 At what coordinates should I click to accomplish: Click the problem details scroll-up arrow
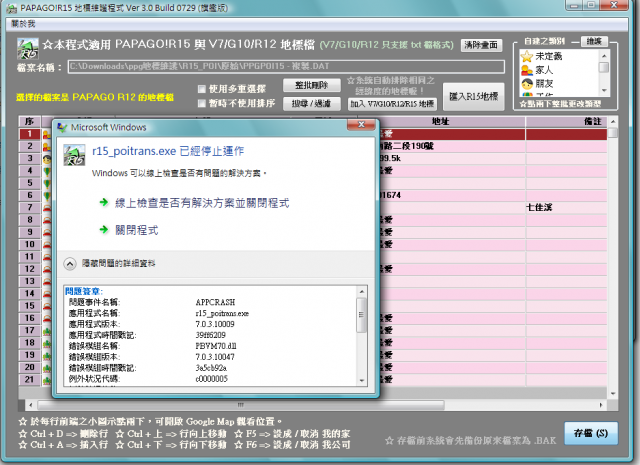[x=362, y=292]
